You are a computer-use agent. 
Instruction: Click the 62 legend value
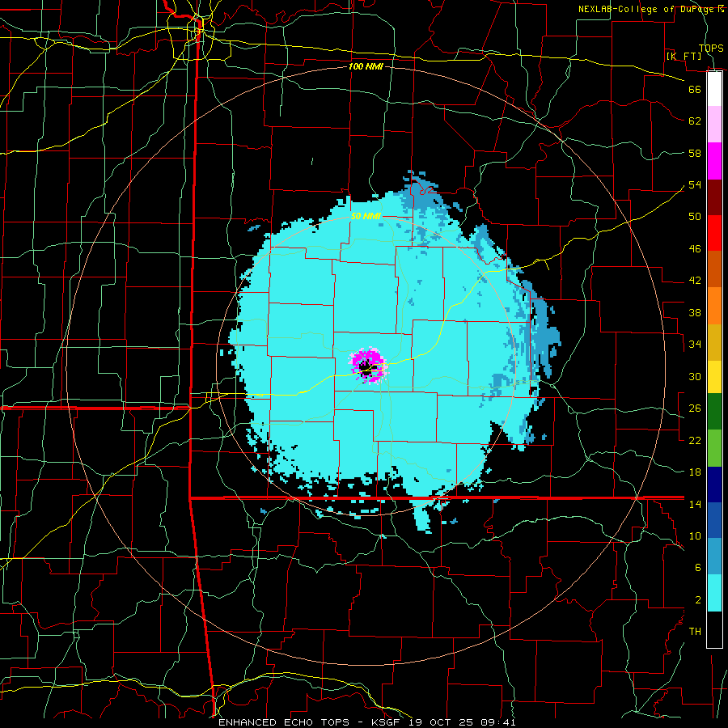tap(695, 121)
